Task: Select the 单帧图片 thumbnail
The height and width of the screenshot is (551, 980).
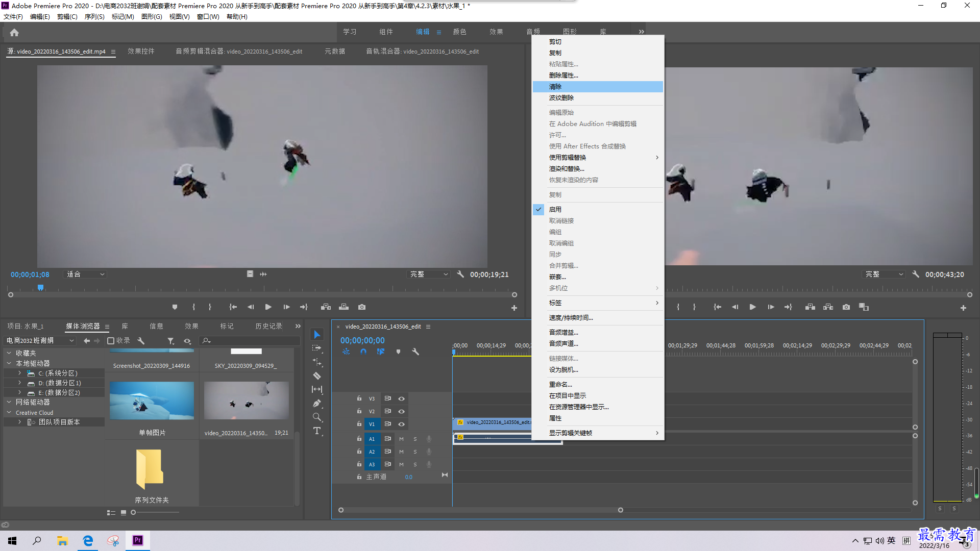Action: (152, 400)
